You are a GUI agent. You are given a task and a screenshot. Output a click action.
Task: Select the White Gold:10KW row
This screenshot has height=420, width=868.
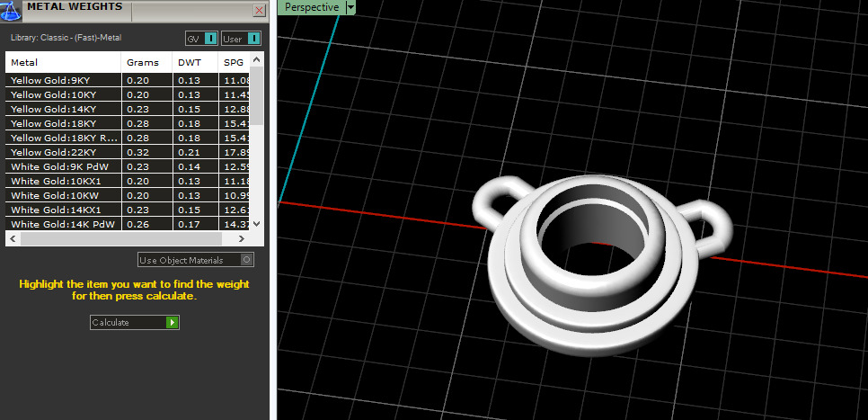pyautogui.click(x=128, y=195)
